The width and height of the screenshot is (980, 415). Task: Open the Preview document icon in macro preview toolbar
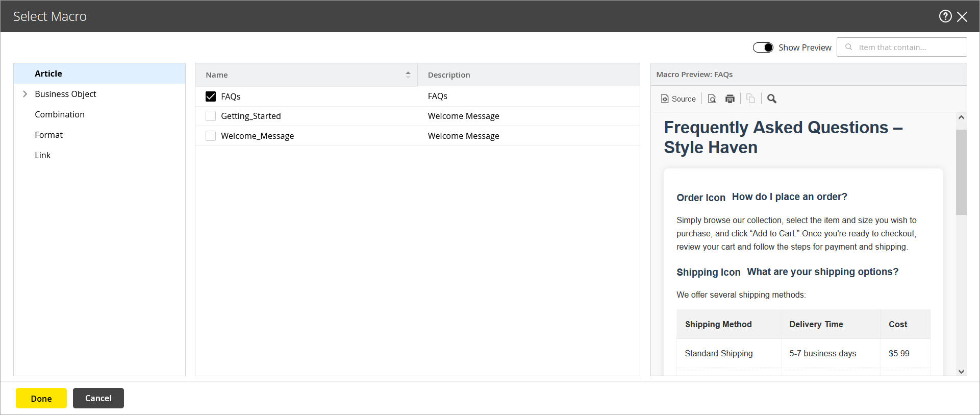tap(712, 99)
